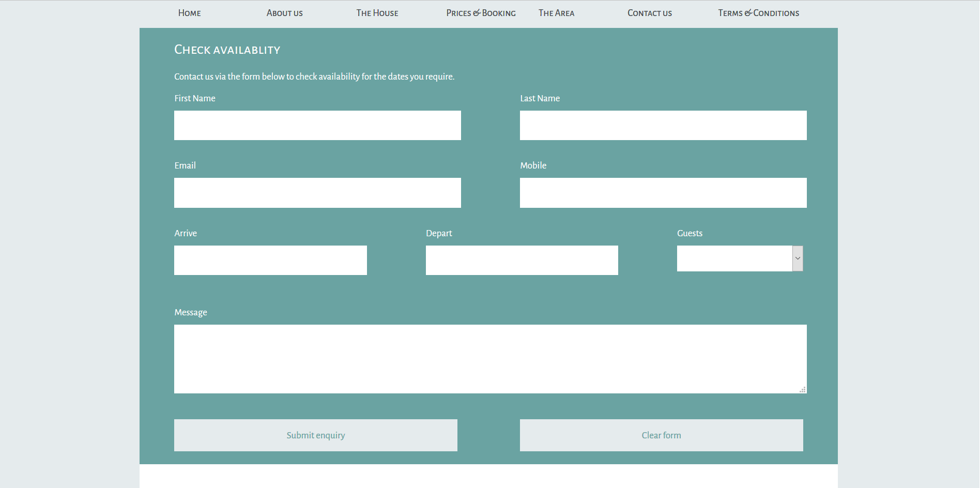Click the Message box resize handle

(x=803, y=390)
